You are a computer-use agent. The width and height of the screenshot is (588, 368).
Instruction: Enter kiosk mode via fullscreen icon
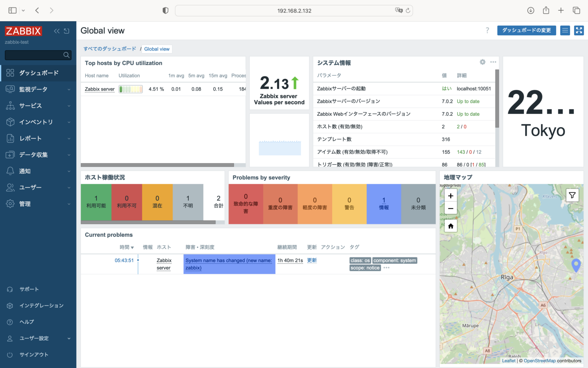pyautogui.click(x=579, y=30)
